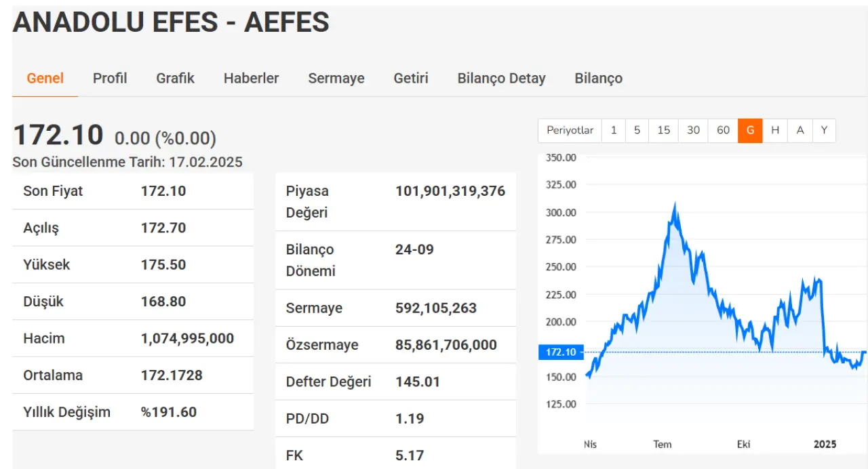Click the PD/DD row label
The height and width of the screenshot is (469, 868).
pyautogui.click(x=307, y=419)
